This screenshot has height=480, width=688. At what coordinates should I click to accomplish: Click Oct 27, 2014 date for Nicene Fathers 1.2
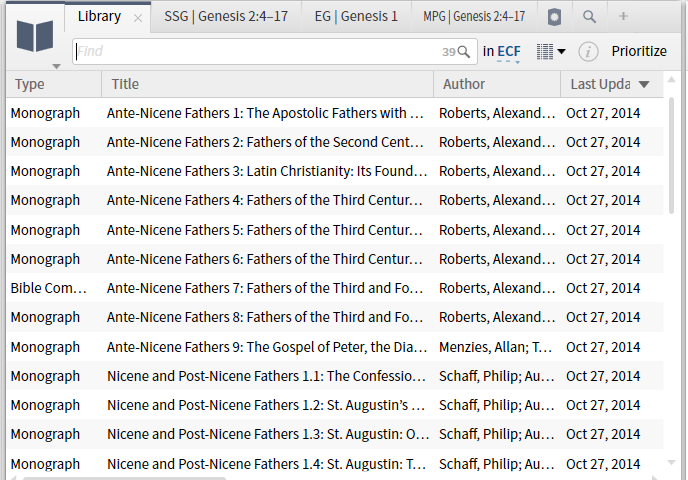(603, 405)
